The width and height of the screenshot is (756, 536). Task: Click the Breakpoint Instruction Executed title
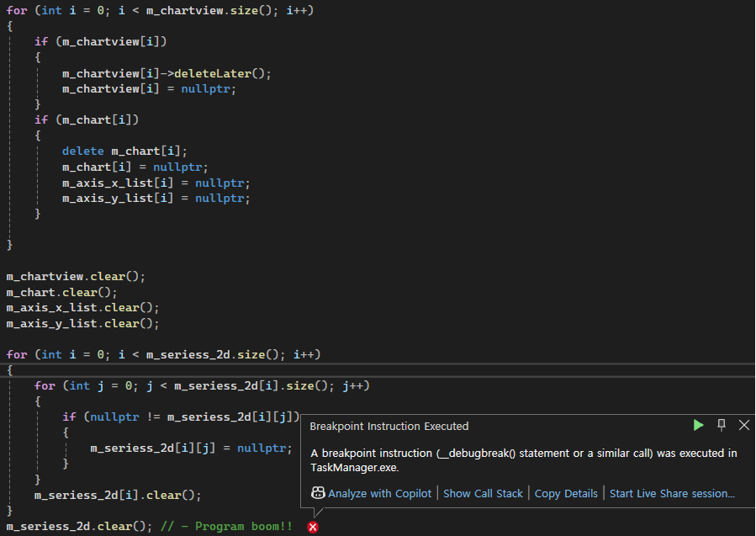(389, 427)
